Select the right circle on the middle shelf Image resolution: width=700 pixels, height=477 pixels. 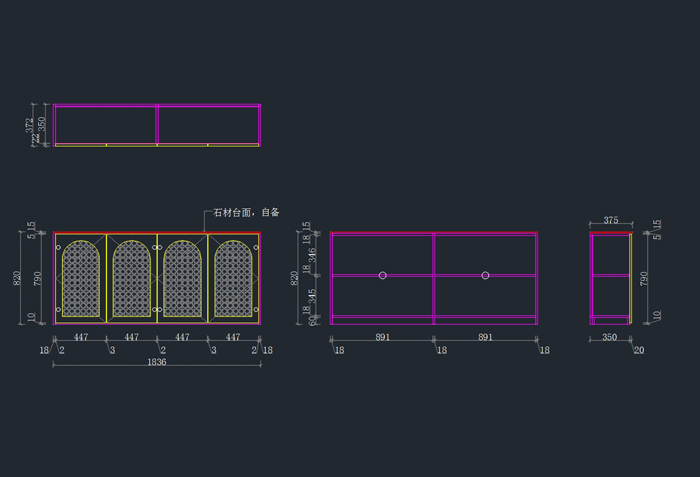pyautogui.click(x=485, y=275)
